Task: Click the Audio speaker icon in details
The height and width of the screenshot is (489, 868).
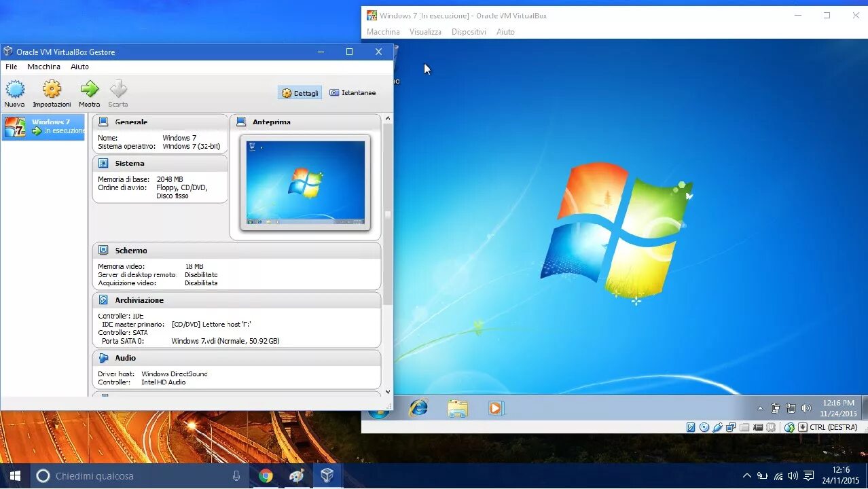Action: (103, 358)
